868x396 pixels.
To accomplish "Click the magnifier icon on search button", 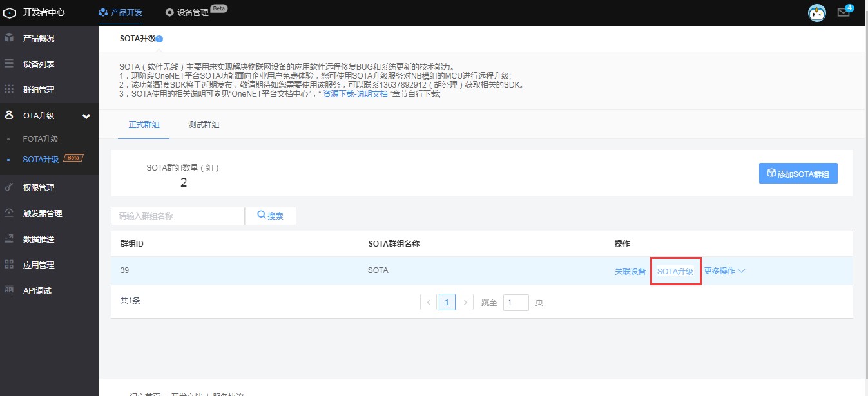I will (262, 215).
